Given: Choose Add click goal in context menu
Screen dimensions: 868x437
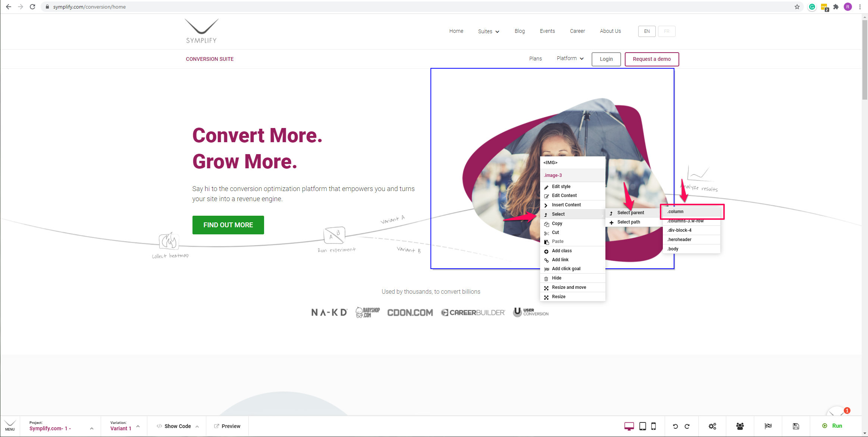Looking at the screenshot, I should click(573, 269).
